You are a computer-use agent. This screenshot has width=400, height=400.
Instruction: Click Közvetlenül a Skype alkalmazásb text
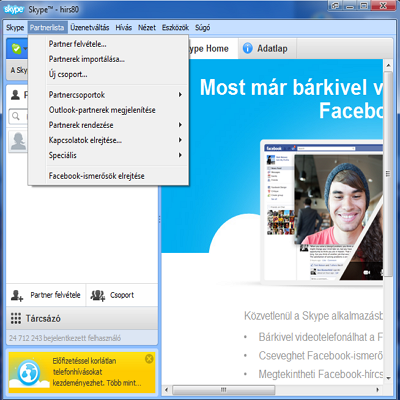pyautogui.click(x=313, y=316)
